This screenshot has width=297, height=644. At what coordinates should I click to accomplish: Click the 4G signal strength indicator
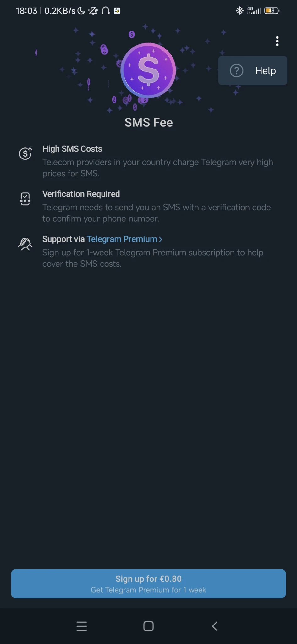pyautogui.click(x=255, y=10)
